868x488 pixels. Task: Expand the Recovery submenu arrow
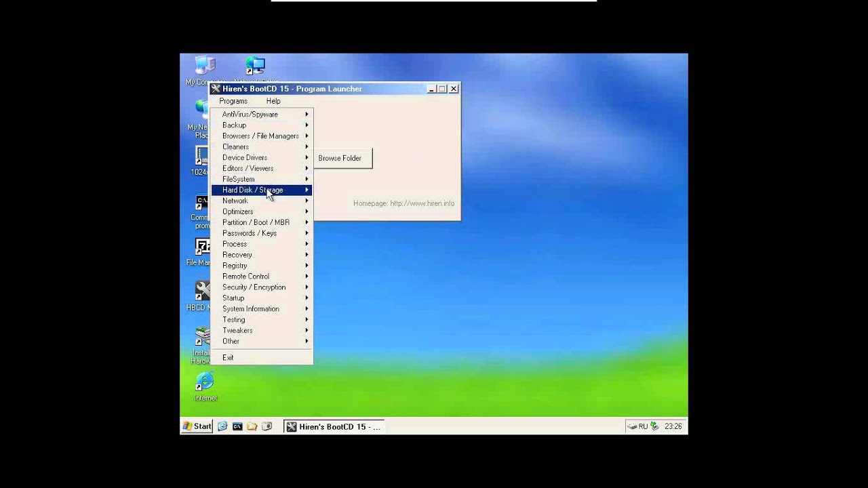tap(307, 255)
